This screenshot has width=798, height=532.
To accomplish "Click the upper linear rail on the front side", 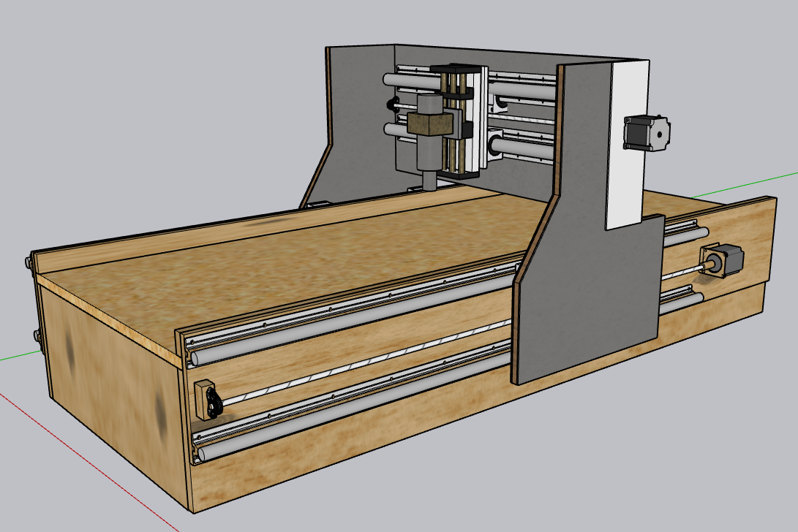I will tap(351, 314).
